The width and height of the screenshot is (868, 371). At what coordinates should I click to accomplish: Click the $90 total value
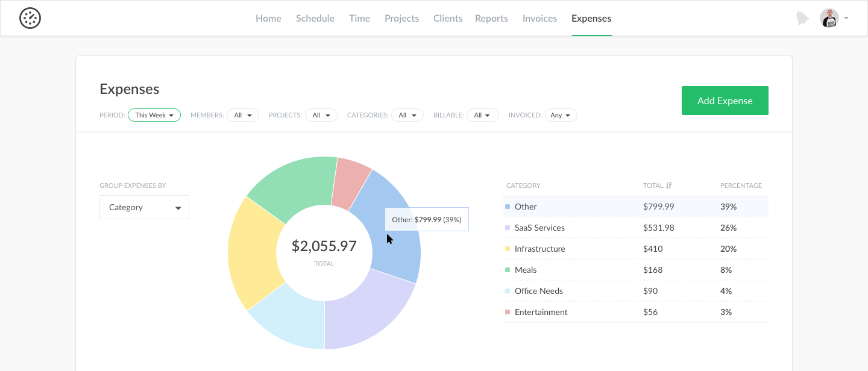pyautogui.click(x=650, y=291)
